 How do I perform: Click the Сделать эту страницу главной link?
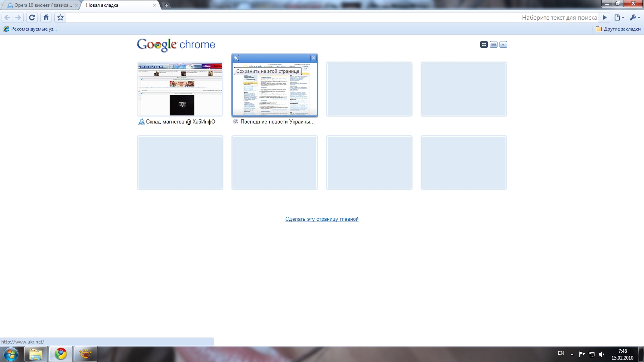[x=322, y=219]
